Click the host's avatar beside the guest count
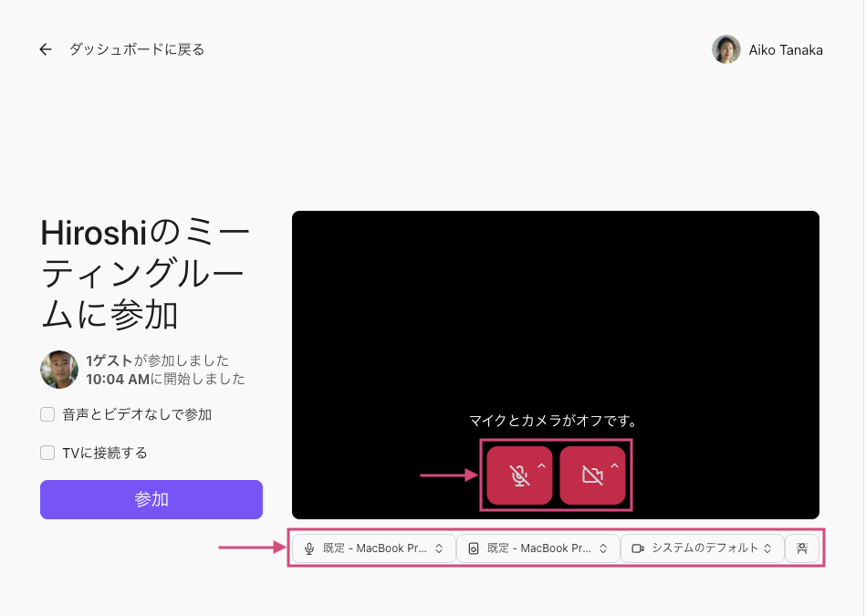The height and width of the screenshot is (616, 866). [x=59, y=370]
